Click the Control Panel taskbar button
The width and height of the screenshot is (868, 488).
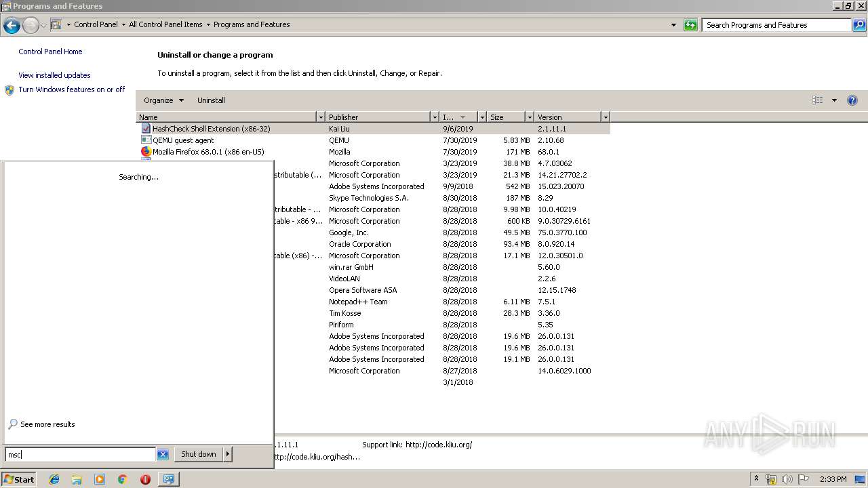pyautogui.click(x=167, y=479)
